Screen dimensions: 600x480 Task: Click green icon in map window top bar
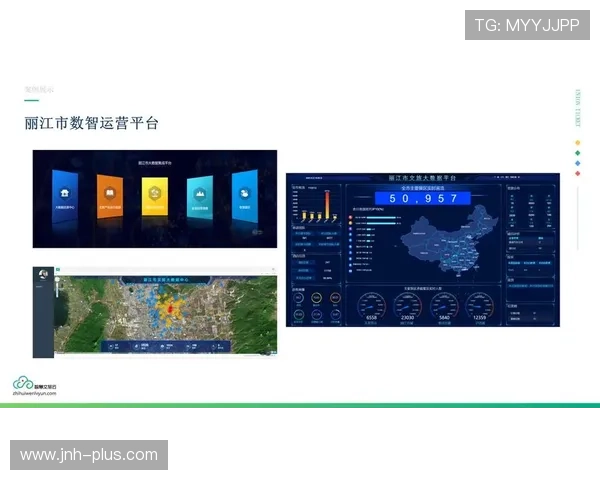tap(58, 270)
